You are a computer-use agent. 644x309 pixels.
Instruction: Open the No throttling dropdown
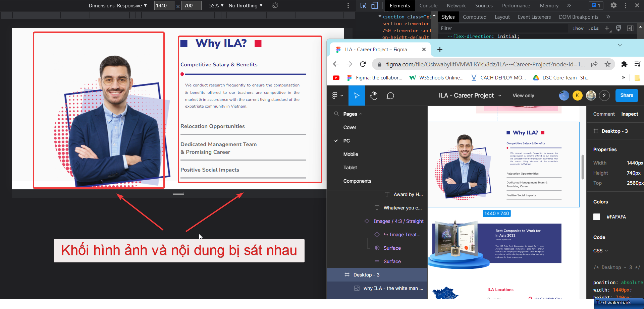(x=246, y=5)
